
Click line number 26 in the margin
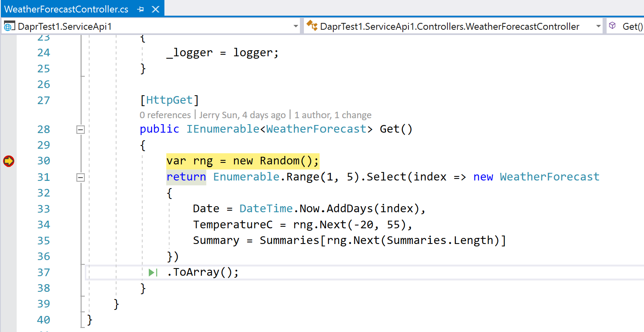(x=43, y=84)
